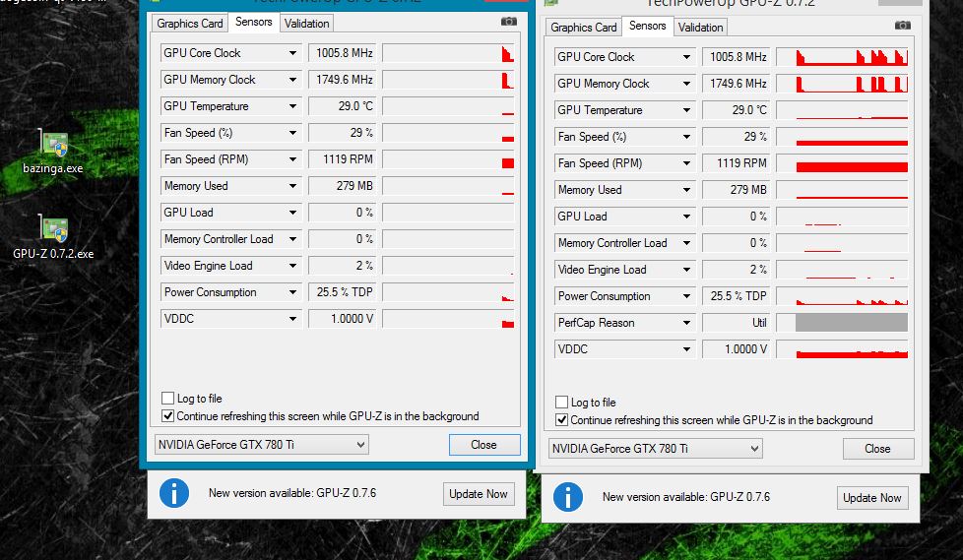Viewport: 963px width, 560px height.
Task: Click Close button in left GPU-Z window
Action: click(x=483, y=445)
